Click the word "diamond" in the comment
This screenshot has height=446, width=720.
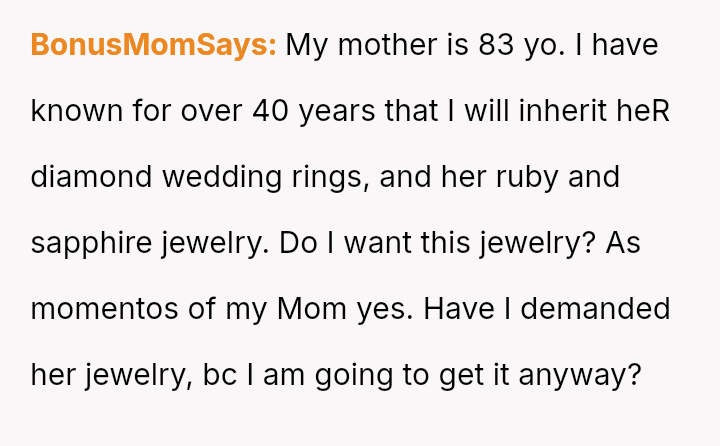tap(92, 177)
